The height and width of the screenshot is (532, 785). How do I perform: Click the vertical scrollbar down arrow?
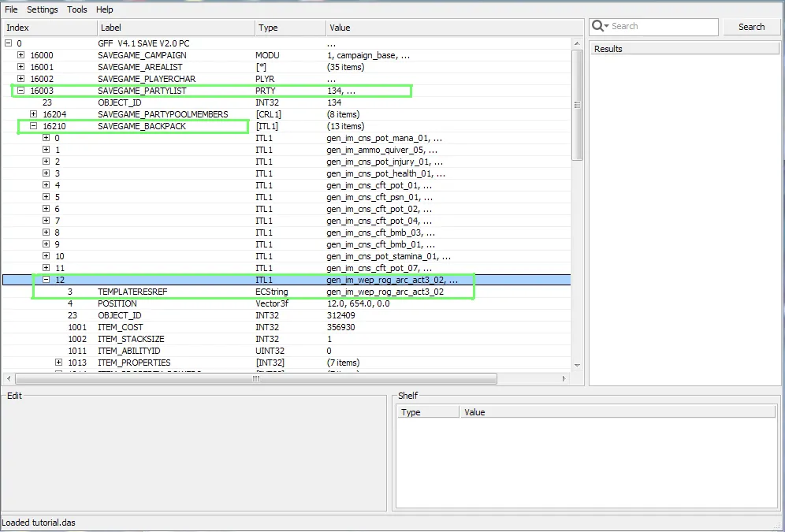click(x=577, y=365)
